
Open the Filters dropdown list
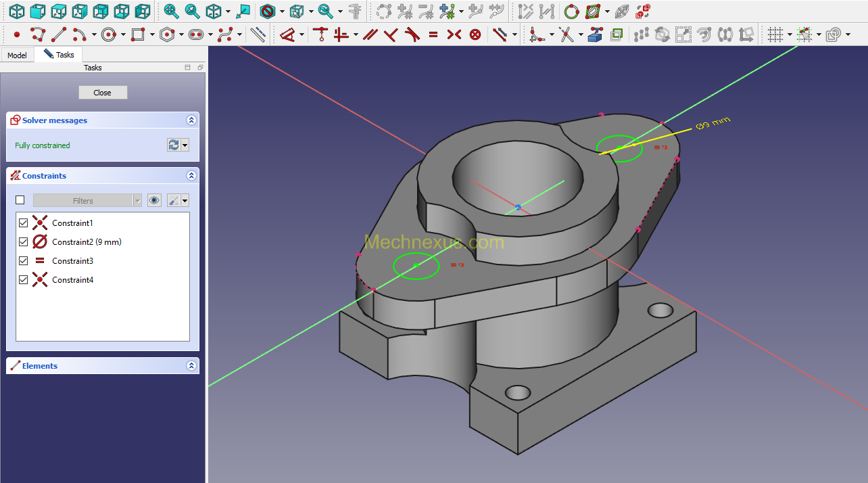coord(88,200)
